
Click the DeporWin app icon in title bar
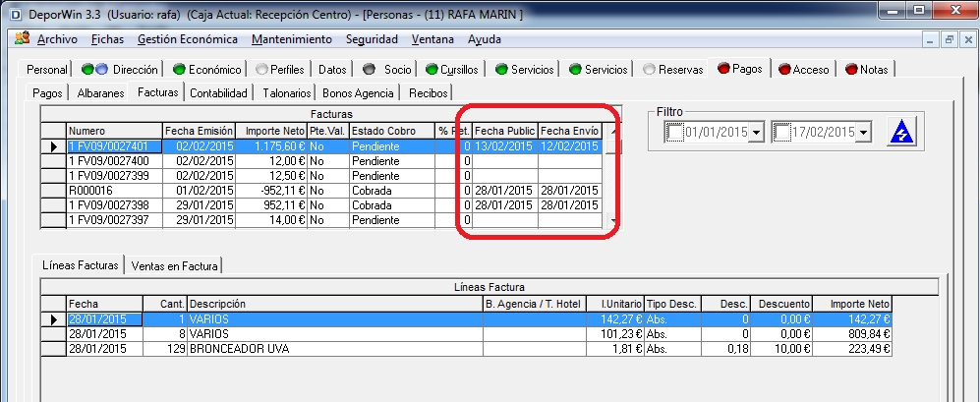pos(17,14)
